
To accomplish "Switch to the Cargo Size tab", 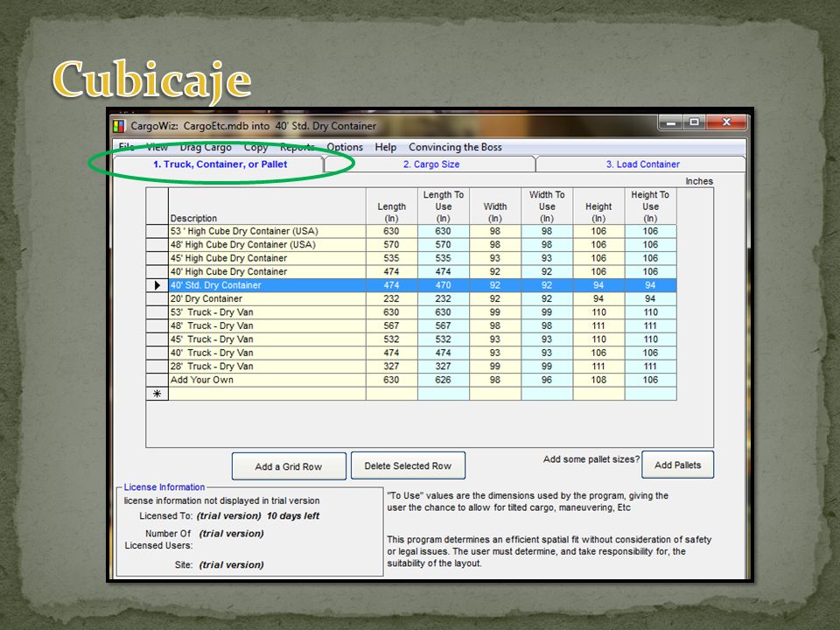I will tap(430, 164).
